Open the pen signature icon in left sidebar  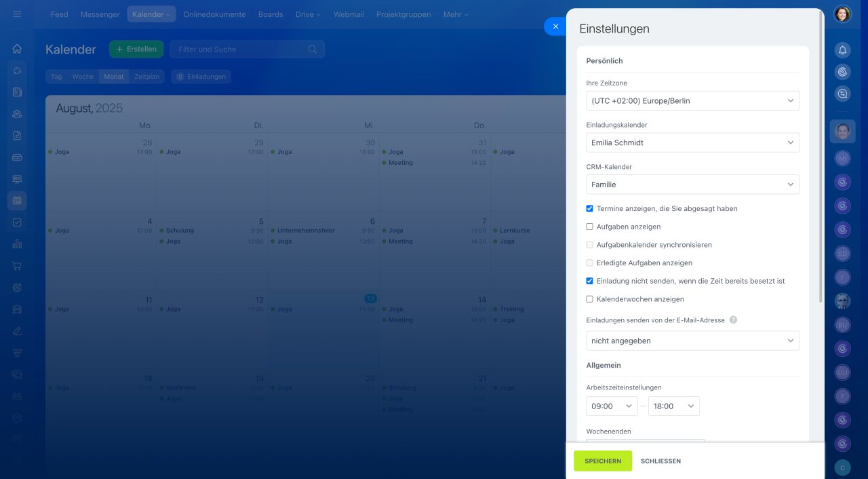pos(17,330)
